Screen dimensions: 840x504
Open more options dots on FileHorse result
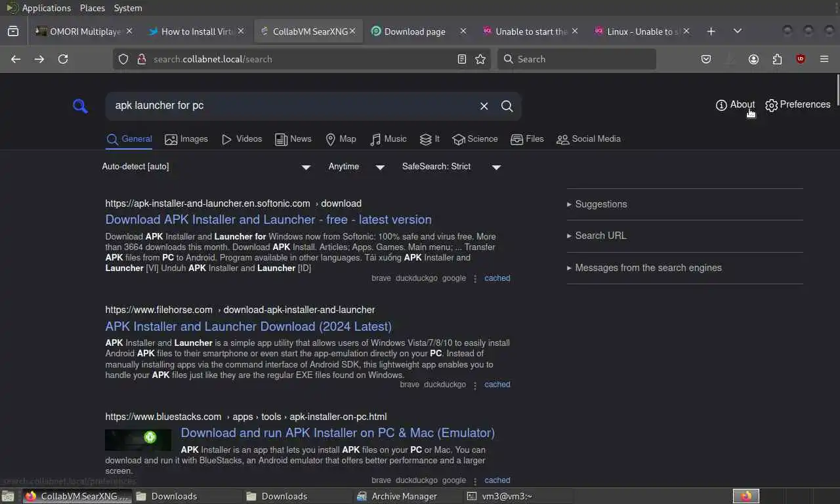click(475, 385)
